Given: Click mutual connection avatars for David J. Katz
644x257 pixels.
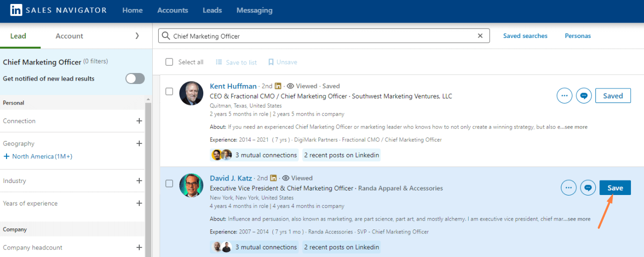Looking at the screenshot, I should [221, 247].
